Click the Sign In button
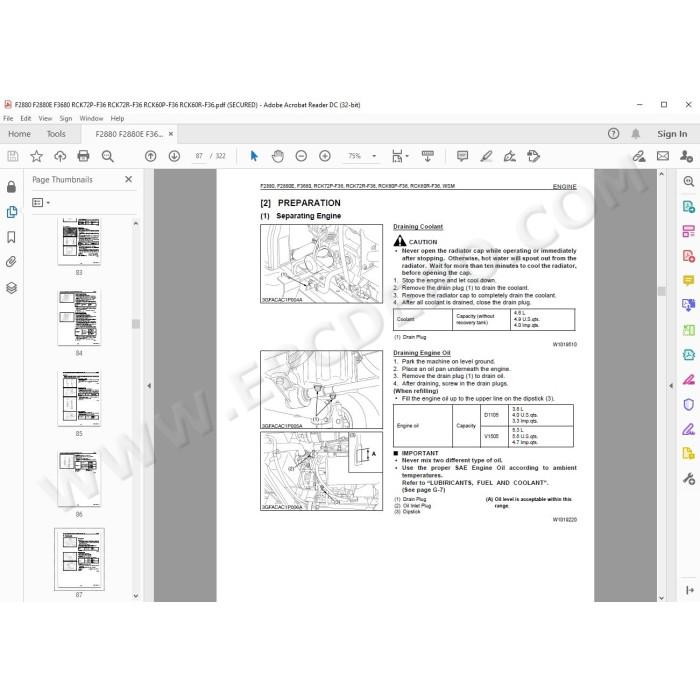This screenshot has height=700, width=700. pos(672,134)
